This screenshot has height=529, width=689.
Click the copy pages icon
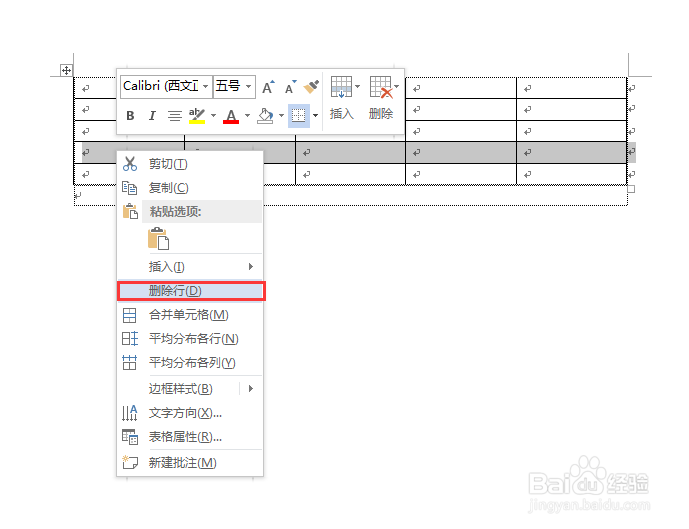tap(130, 188)
